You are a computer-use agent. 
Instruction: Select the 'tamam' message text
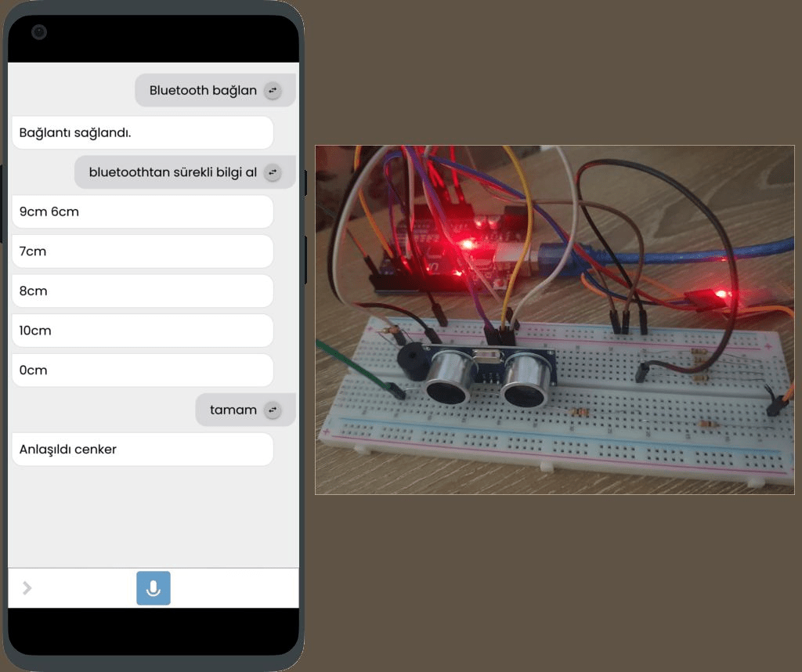pyautogui.click(x=233, y=410)
